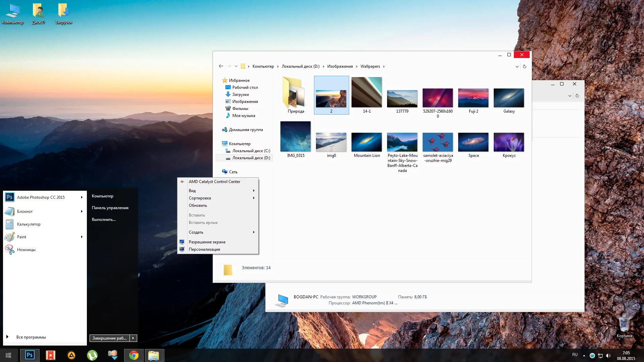Expand the Все программы list

[x=31, y=337]
